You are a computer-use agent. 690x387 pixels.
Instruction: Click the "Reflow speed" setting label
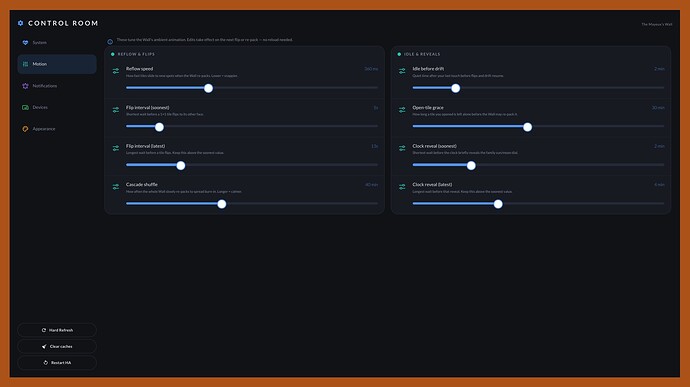(x=139, y=69)
